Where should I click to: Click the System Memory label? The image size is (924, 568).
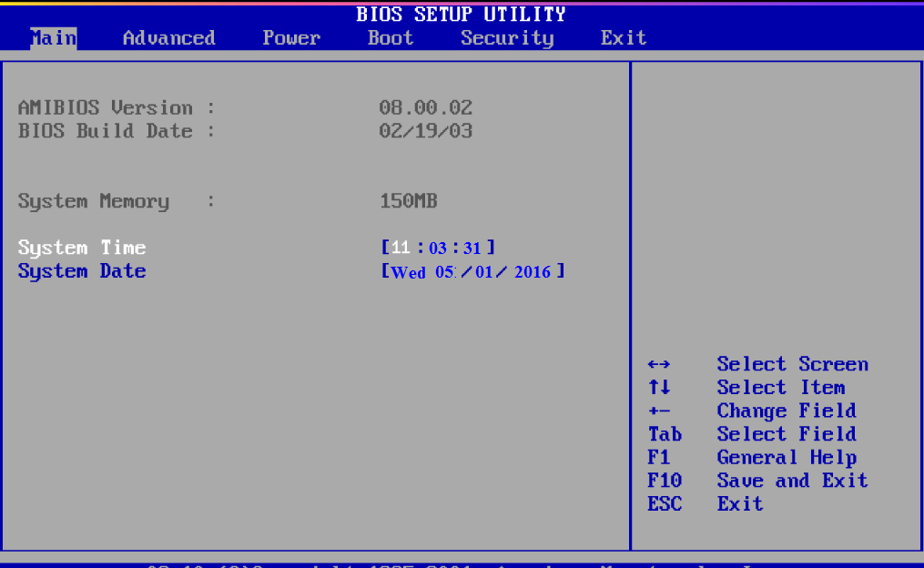coord(94,200)
